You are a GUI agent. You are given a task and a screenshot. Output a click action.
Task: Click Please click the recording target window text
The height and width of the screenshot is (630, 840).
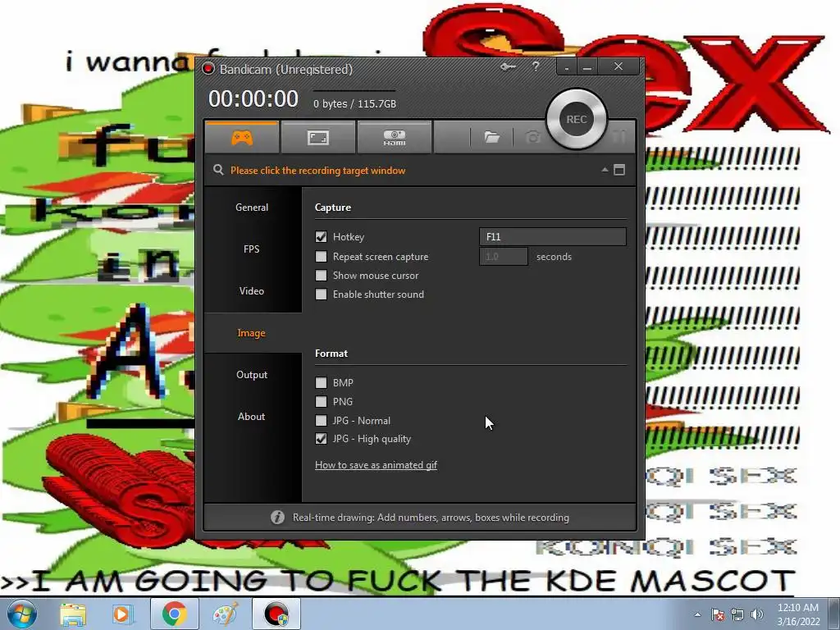click(317, 171)
